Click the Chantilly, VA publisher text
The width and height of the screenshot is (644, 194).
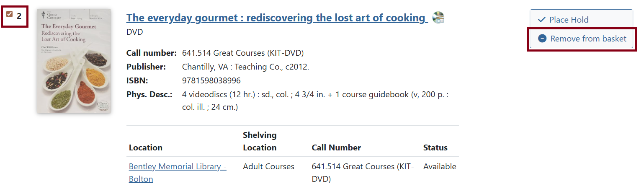245,67
